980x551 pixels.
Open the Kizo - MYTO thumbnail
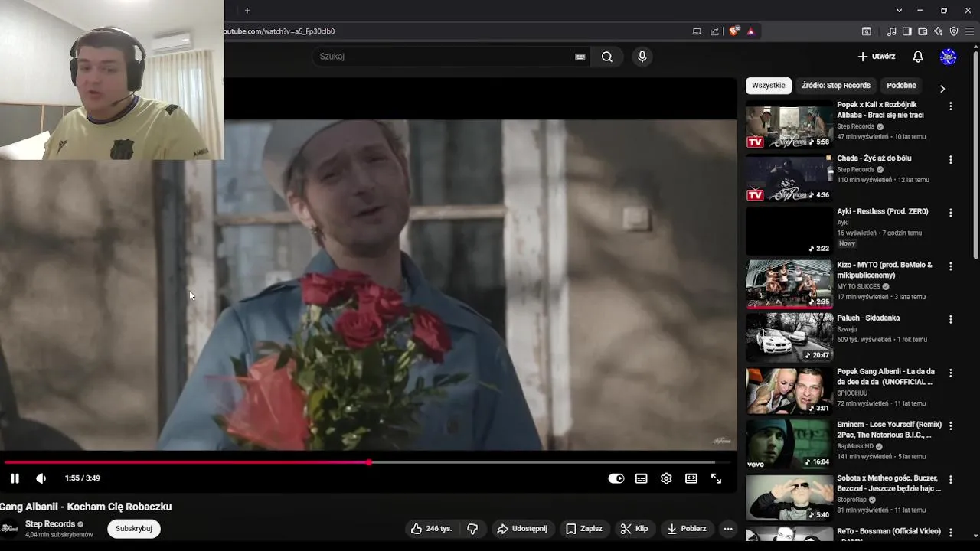789,284
